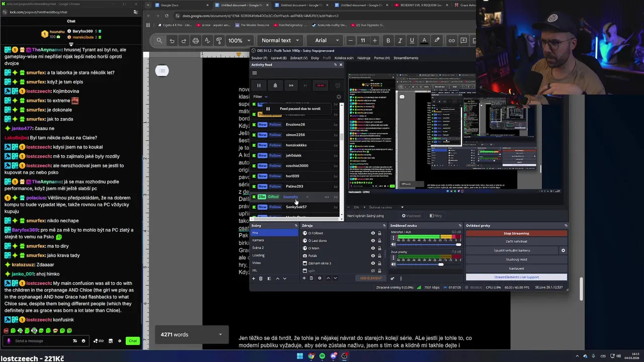Open the Soubor (F) menu in OBS
This screenshot has width=644, height=362.
pyautogui.click(x=259, y=58)
